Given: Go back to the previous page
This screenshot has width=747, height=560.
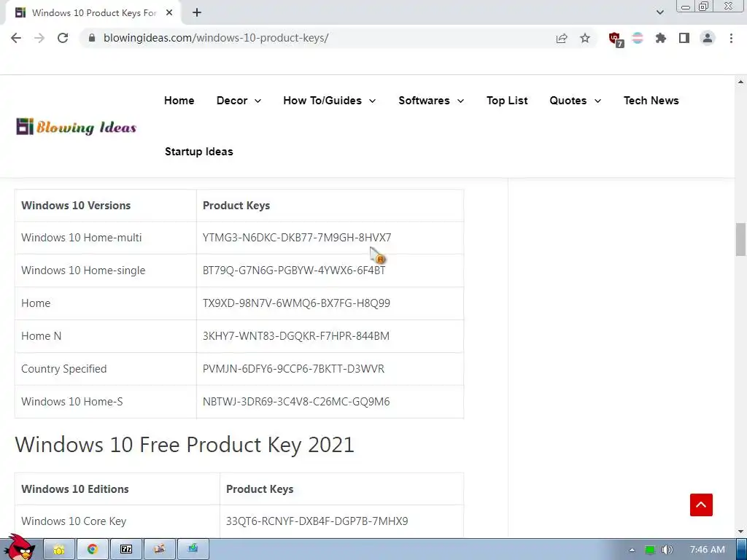Looking at the screenshot, I should tap(16, 38).
